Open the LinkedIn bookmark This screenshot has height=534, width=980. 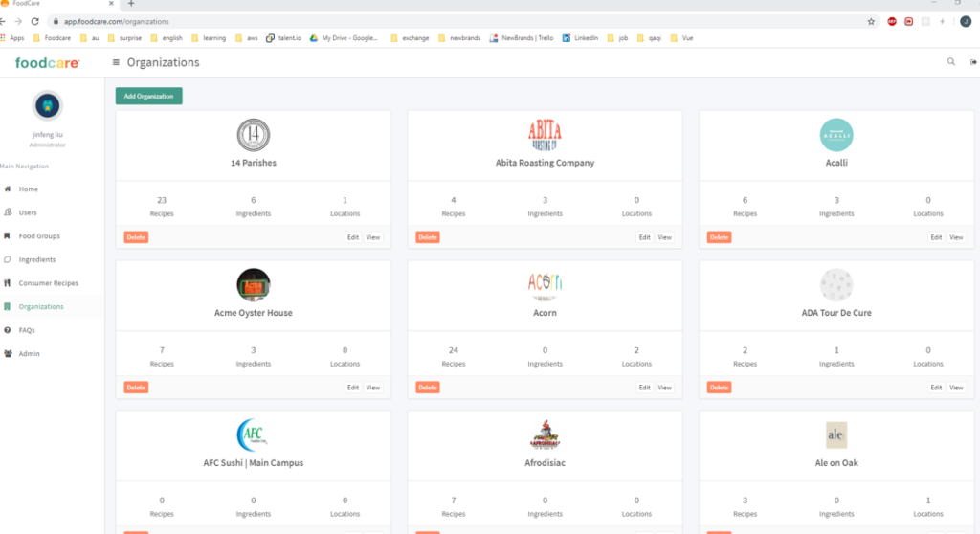pyautogui.click(x=580, y=38)
